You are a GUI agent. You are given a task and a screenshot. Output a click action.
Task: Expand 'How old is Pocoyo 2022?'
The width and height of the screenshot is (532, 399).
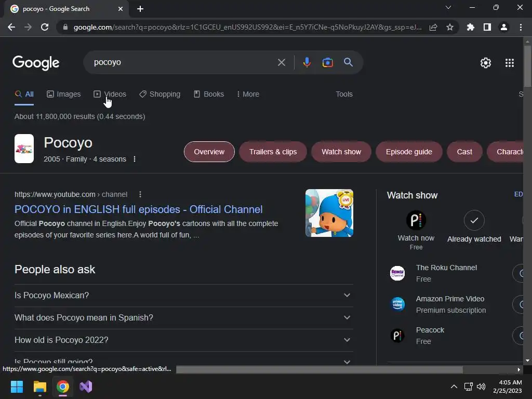[184, 340]
